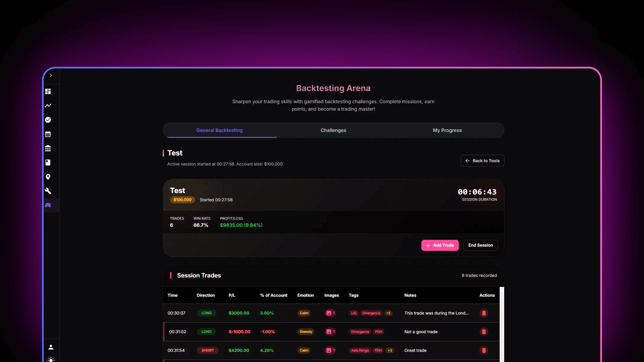Click the 'Great trade' note
Viewport: 644px width, 362px height.
coord(415,350)
